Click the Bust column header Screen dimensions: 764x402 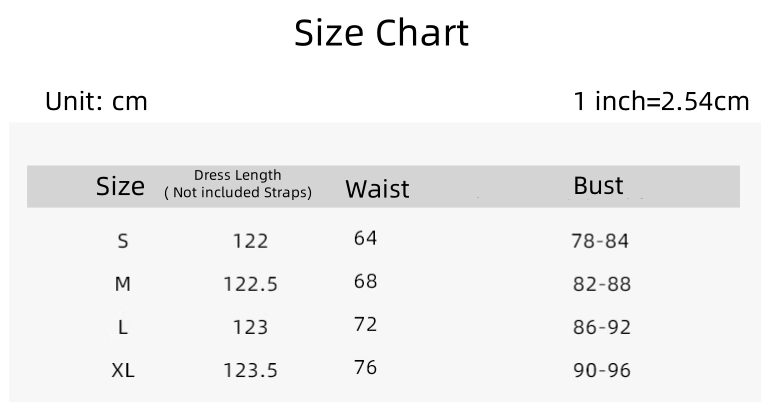coord(598,186)
